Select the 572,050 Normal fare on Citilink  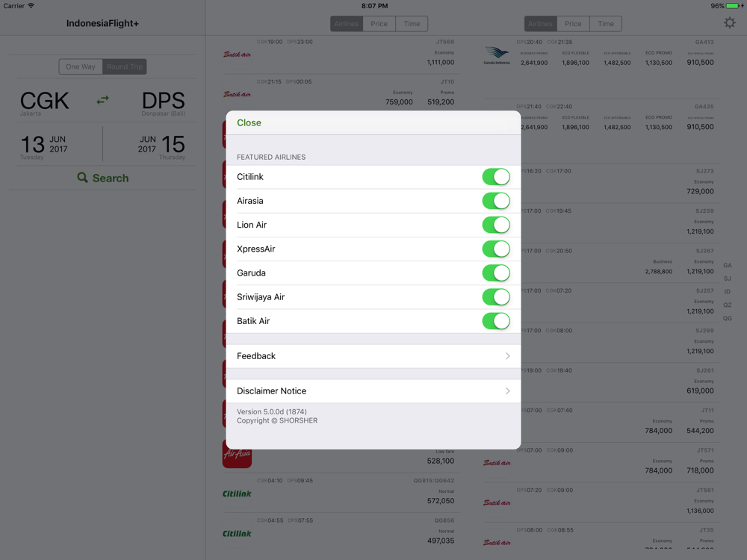pos(441,501)
